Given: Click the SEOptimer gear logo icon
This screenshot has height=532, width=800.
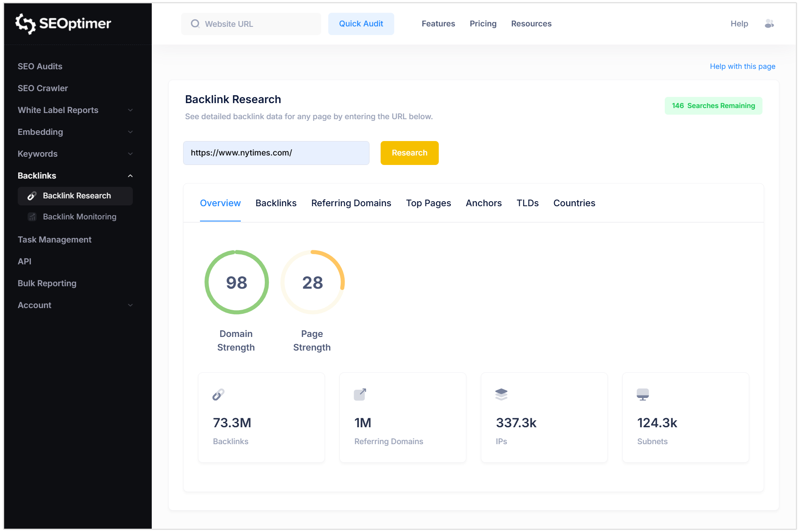Looking at the screenshot, I should (x=26, y=24).
